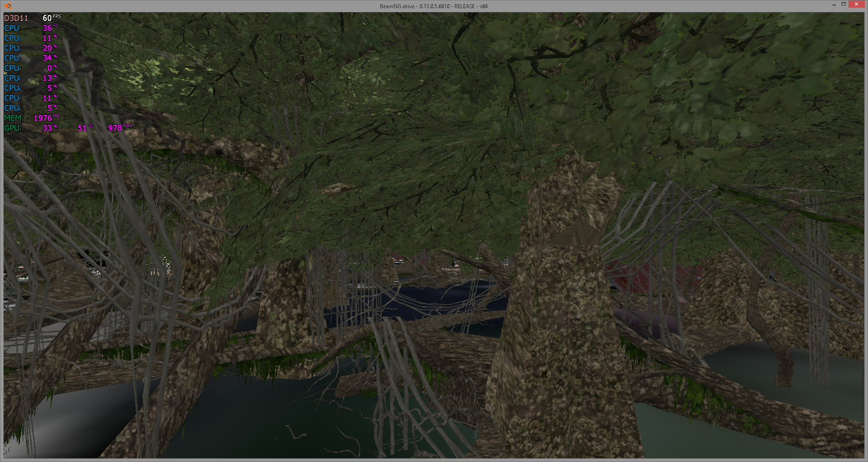This screenshot has height=462, width=868.
Task: Click the D3D11 overlay label
Action: [x=16, y=18]
